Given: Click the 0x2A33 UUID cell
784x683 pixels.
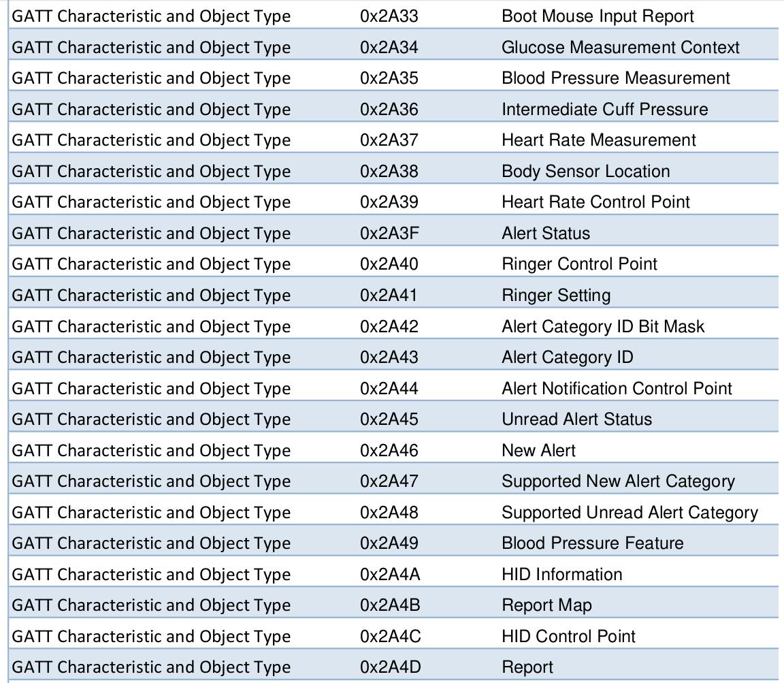Looking at the screenshot, I should pos(389,16).
